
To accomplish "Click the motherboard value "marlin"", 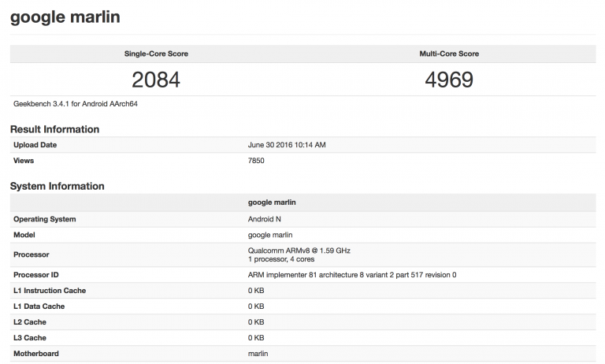I will [x=258, y=354].
